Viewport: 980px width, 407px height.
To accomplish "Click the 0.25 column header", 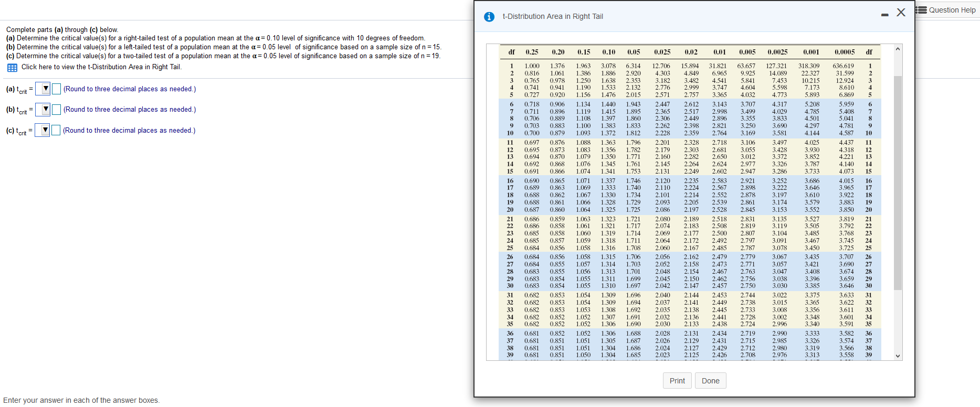I will coord(532,52).
